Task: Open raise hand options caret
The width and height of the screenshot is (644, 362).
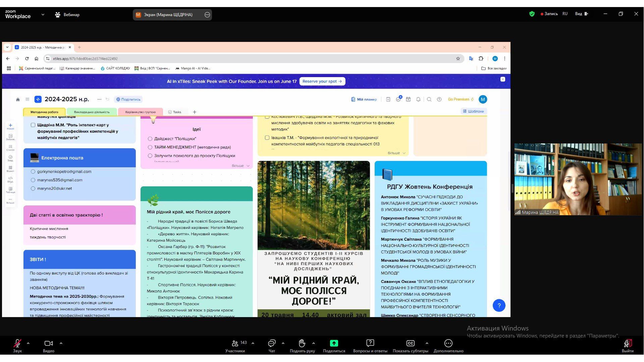Action: [314, 343]
